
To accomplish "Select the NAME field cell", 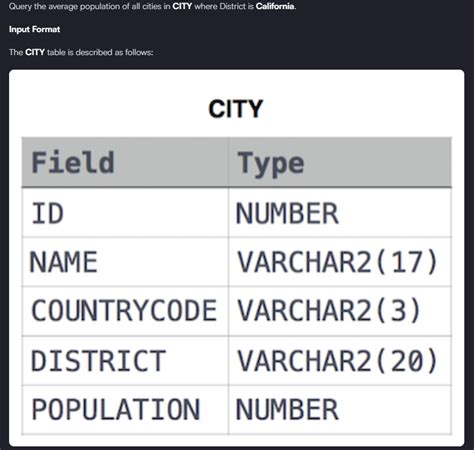I will coord(125,262).
